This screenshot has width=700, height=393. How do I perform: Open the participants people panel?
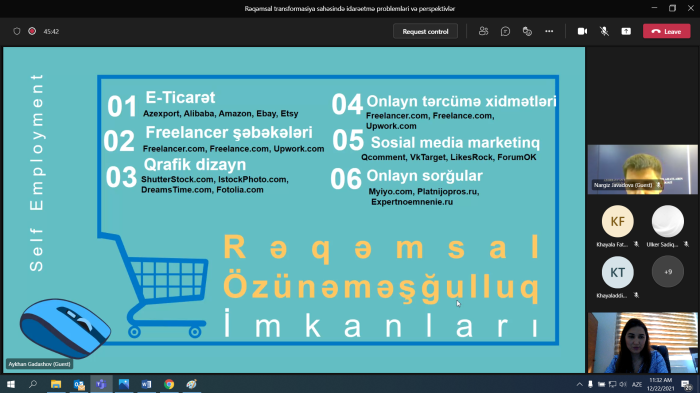(483, 31)
